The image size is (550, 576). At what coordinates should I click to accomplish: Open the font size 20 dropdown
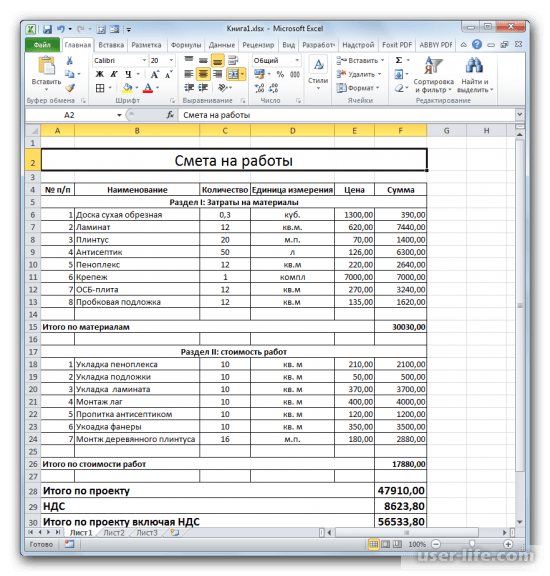pyautogui.click(x=171, y=60)
